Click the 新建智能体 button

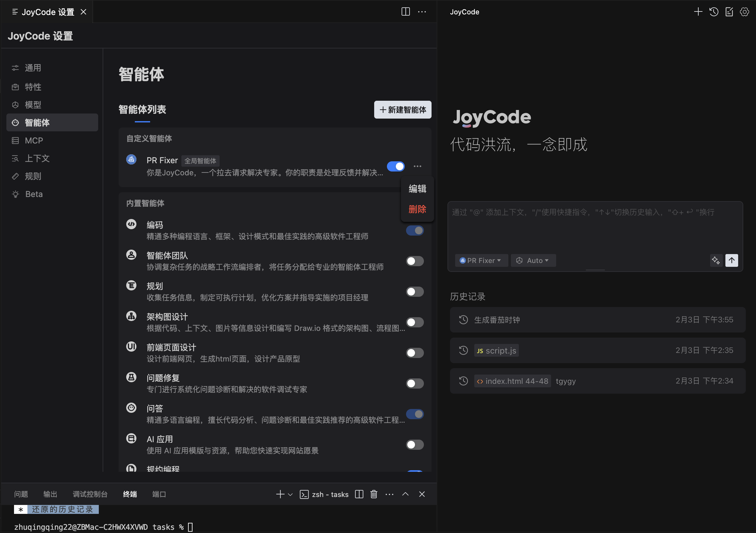pos(402,110)
